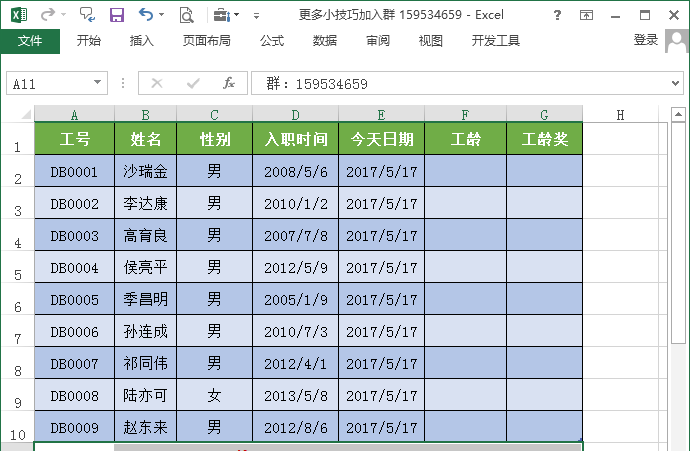Click the 登录 sign-in link

point(646,40)
